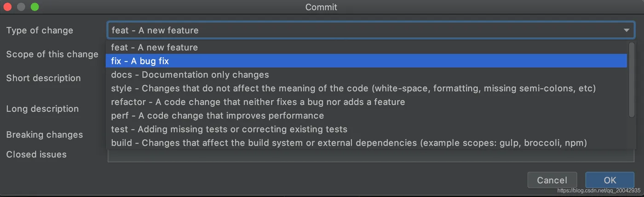Viewport: 644px width, 197px height.
Task: Click the gray minimize window button
Action: click(21, 7)
